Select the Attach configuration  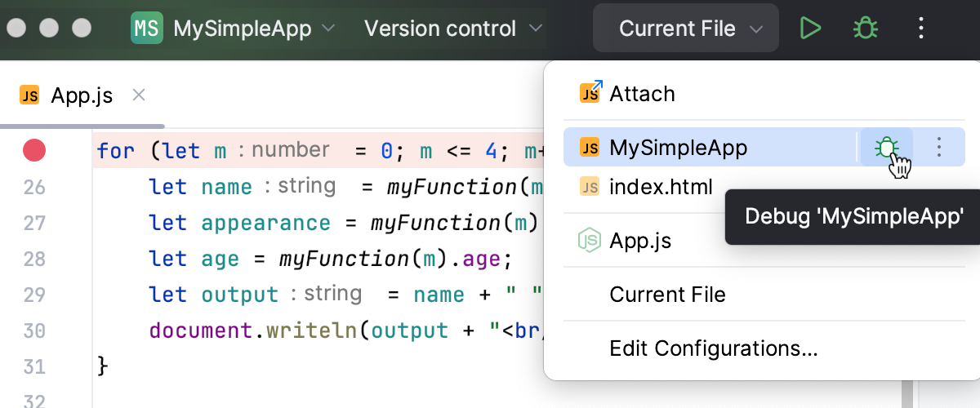click(x=642, y=94)
